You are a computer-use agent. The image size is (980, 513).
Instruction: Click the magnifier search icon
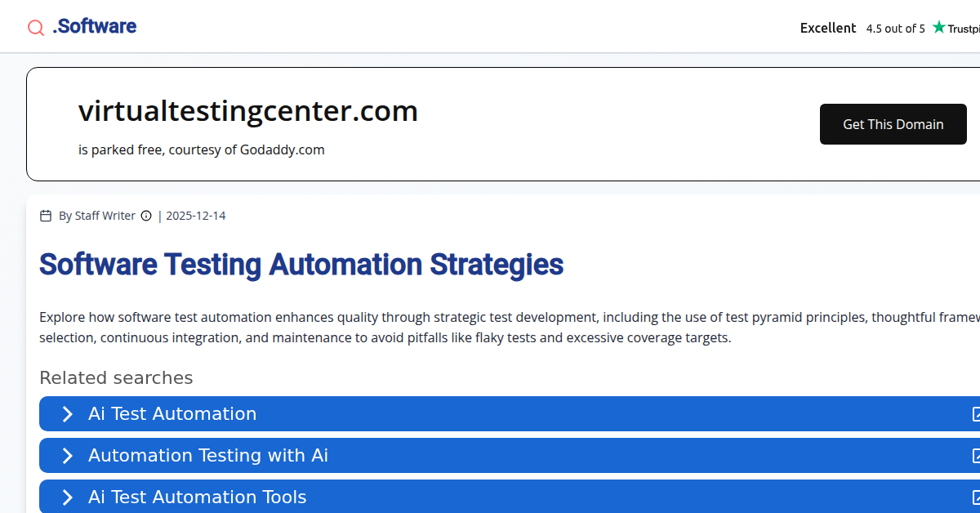click(36, 28)
